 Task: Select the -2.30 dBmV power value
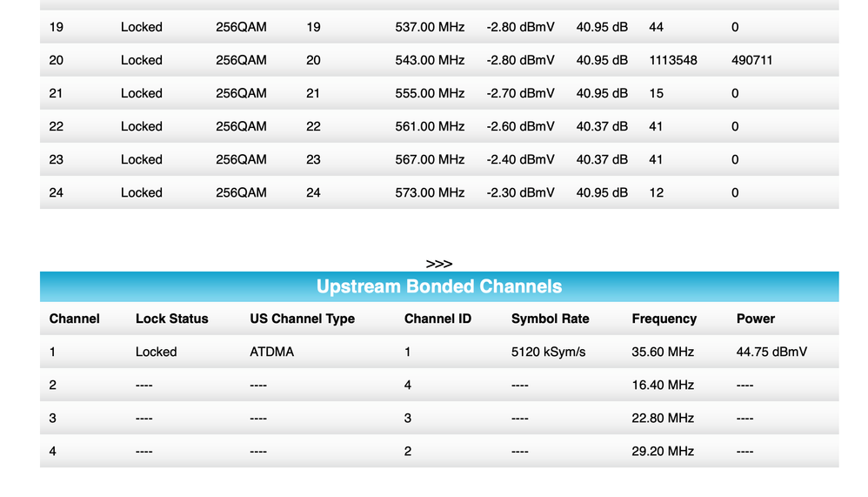(520, 192)
